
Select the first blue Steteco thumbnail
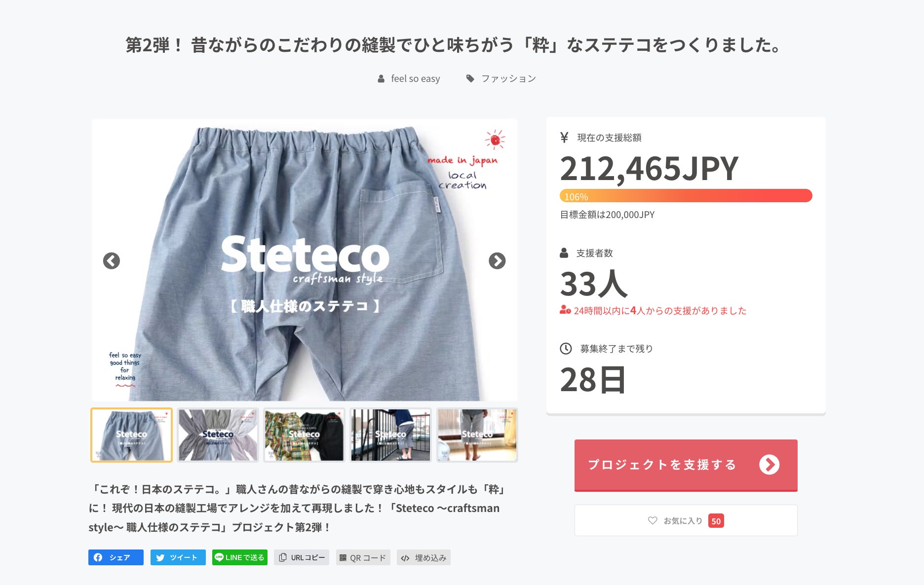point(131,435)
